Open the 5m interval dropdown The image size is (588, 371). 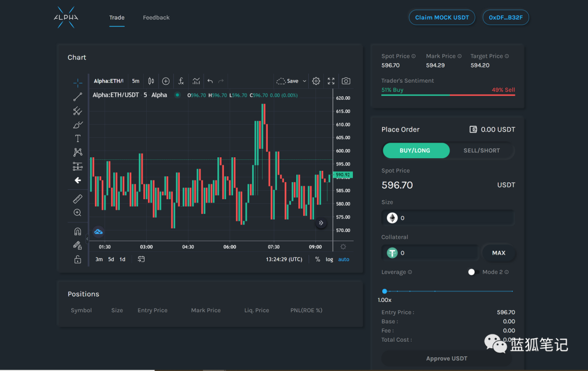pos(136,81)
